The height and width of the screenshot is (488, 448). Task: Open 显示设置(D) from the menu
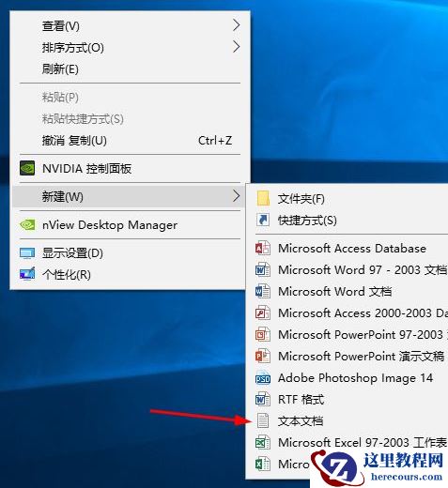pyautogui.click(x=130, y=253)
